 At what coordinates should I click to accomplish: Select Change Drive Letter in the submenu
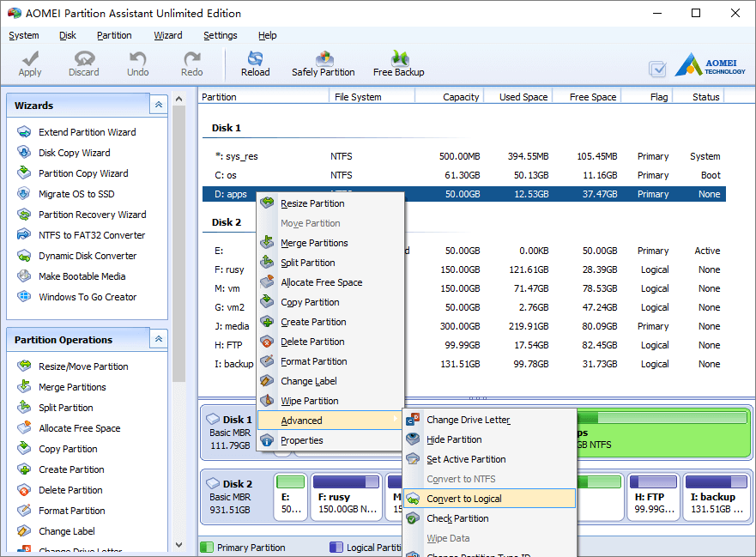pos(489,420)
